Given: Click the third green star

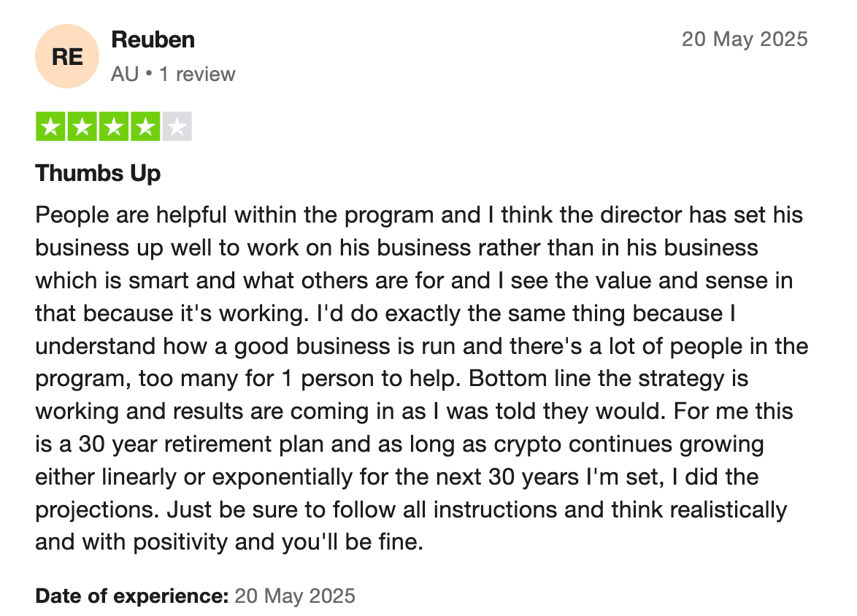Looking at the screenshot, I should coord(113,127).
